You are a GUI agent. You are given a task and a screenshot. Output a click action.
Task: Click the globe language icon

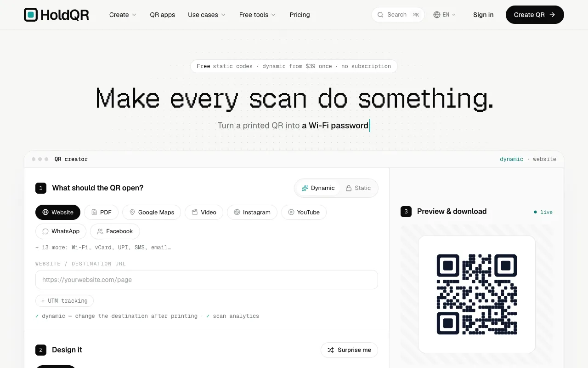pyautogui.click(x=437, y=15)
